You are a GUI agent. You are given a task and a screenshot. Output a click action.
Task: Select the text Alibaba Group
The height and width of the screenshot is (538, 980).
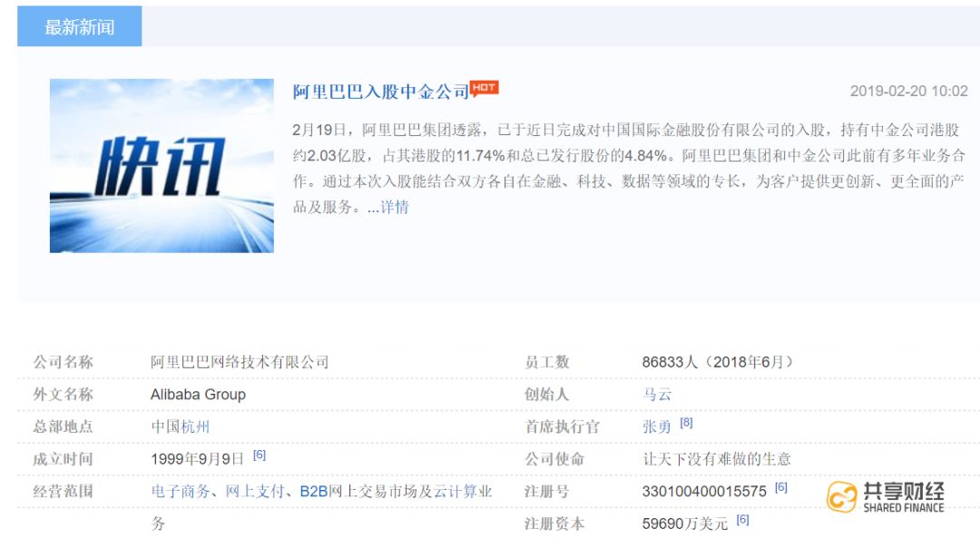[198, 395]
